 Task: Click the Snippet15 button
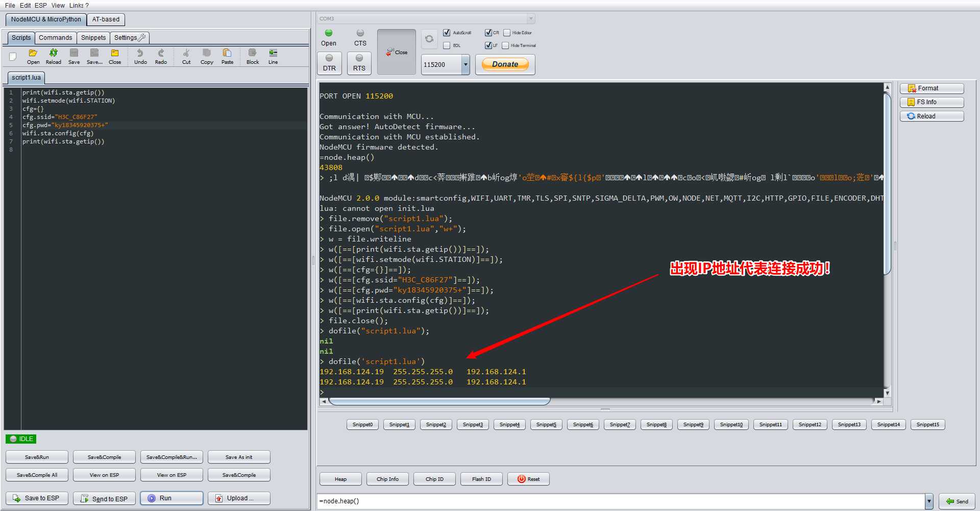coord(927,425)
